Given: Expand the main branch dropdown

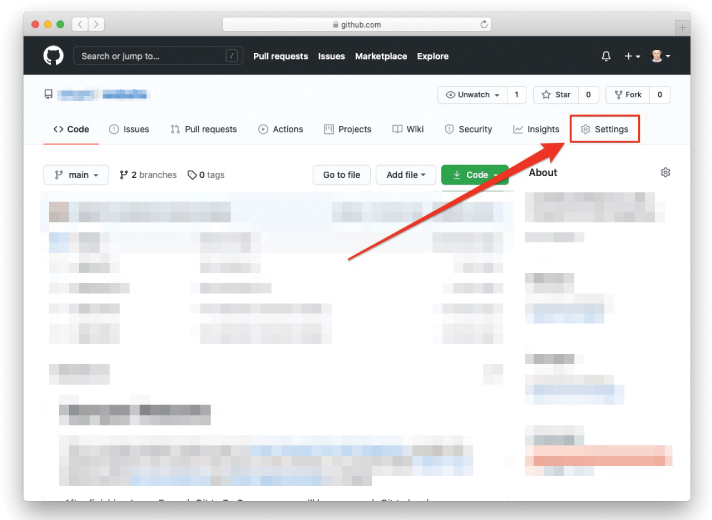Looking at the screenshot, I should tap(76, 175).
